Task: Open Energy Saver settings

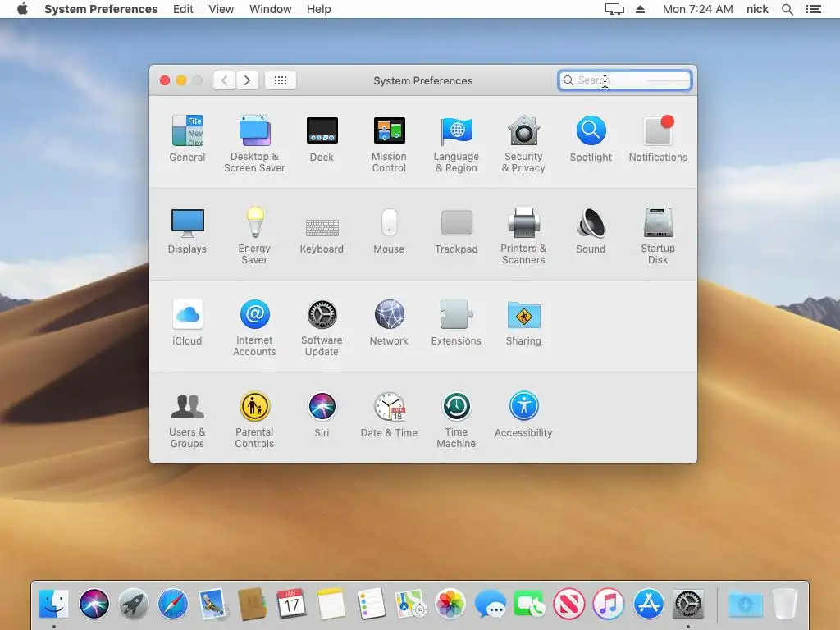Action: click(254, 235)
